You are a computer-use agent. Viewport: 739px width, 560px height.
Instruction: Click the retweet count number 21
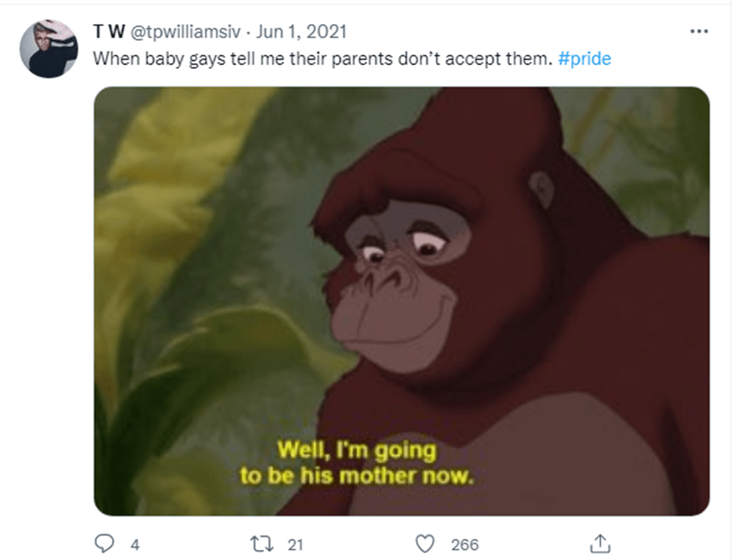(x=295, y=545)
